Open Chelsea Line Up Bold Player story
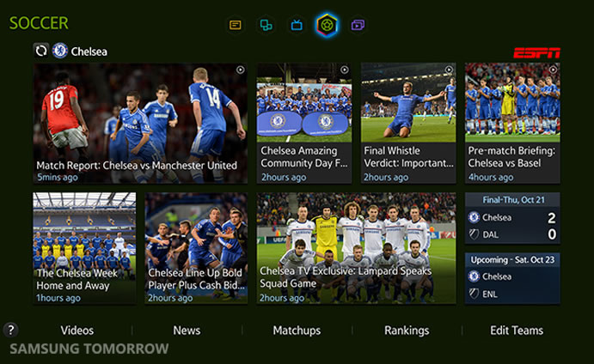This screenshot has width=594, height=364. click(196, 248)
